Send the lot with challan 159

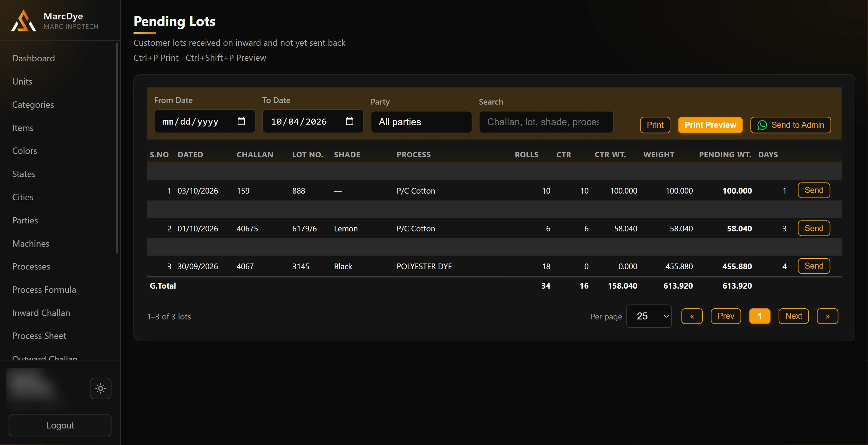click(x=813, y=190)
